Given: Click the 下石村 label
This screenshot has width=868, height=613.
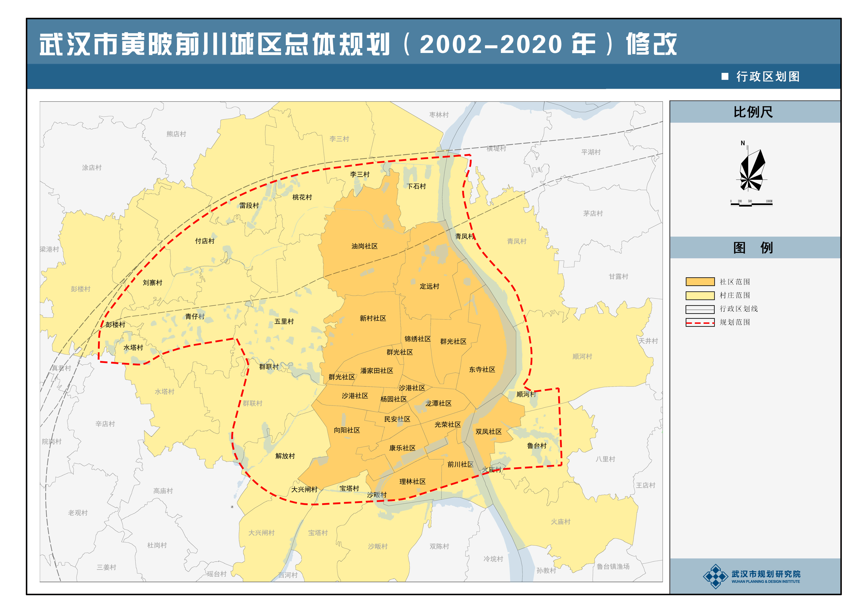Looking at the screenshot, I should [416, 186].
